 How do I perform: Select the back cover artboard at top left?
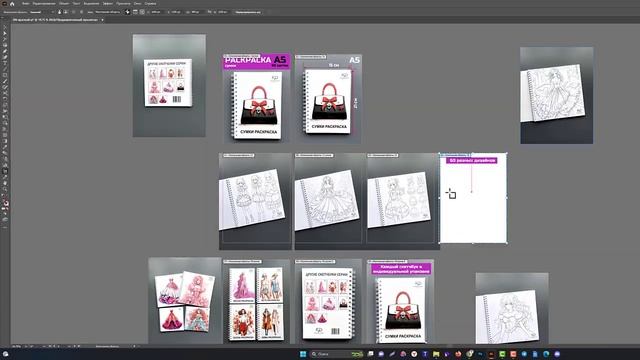coord(169,85)
